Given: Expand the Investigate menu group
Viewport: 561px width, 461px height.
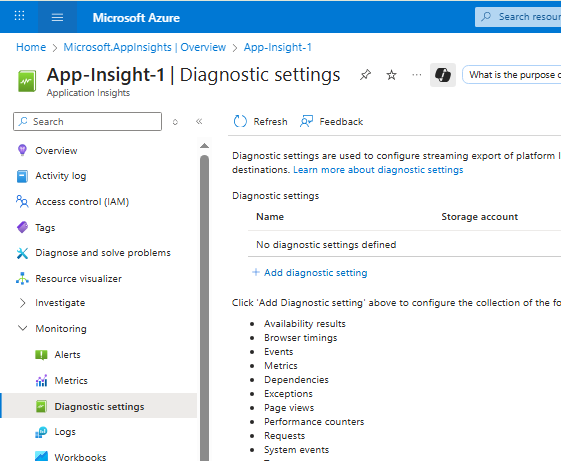Looking at the screenshot, I should coord(22,303).
